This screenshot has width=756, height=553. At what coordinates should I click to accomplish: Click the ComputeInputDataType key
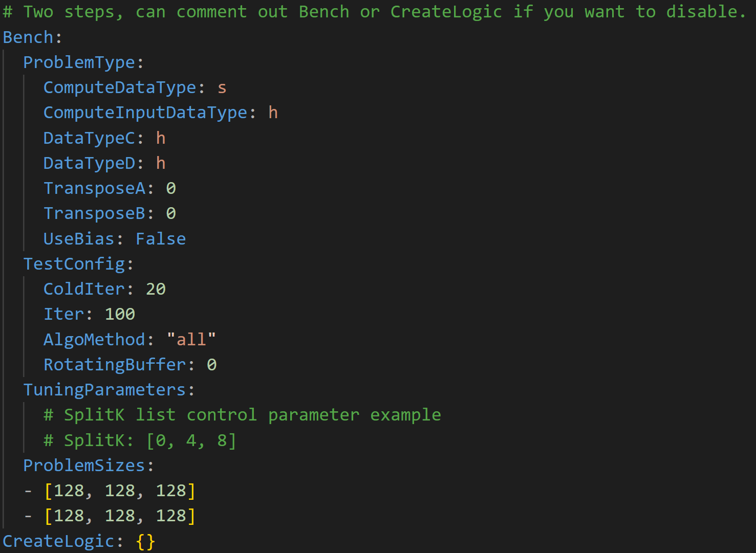tap(145, 113)
